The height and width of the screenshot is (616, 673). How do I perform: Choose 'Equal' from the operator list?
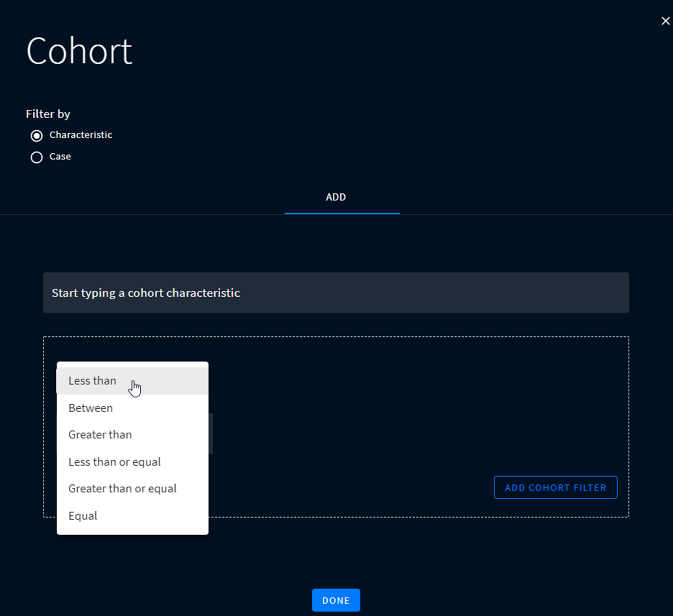(x=133, y=516)
